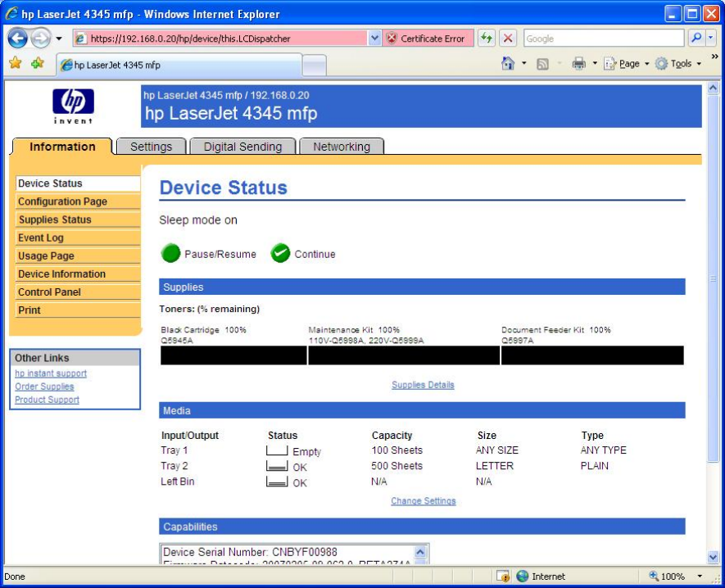The image size is (725, 588).
Task: Switch to the Settings tab
Action: pos(151,147)
